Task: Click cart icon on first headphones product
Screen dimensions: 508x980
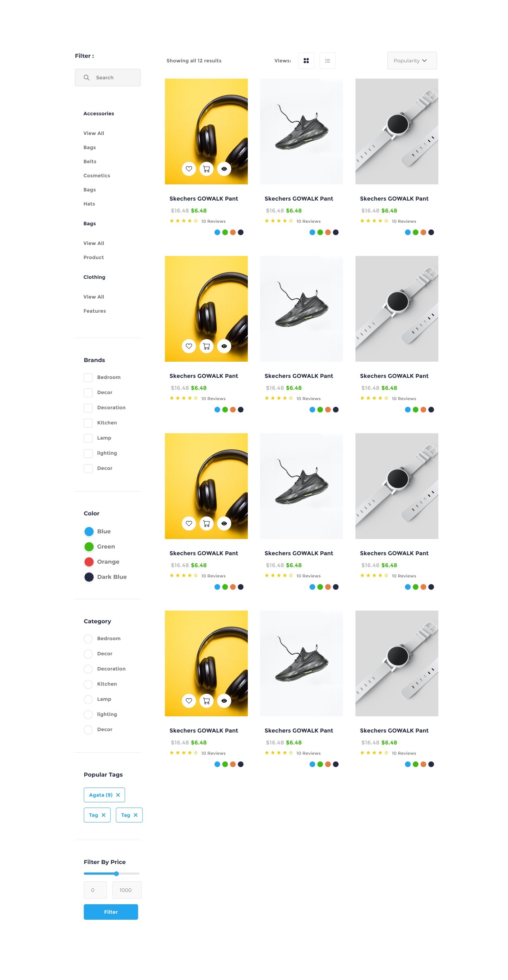Action: [206, 169]
